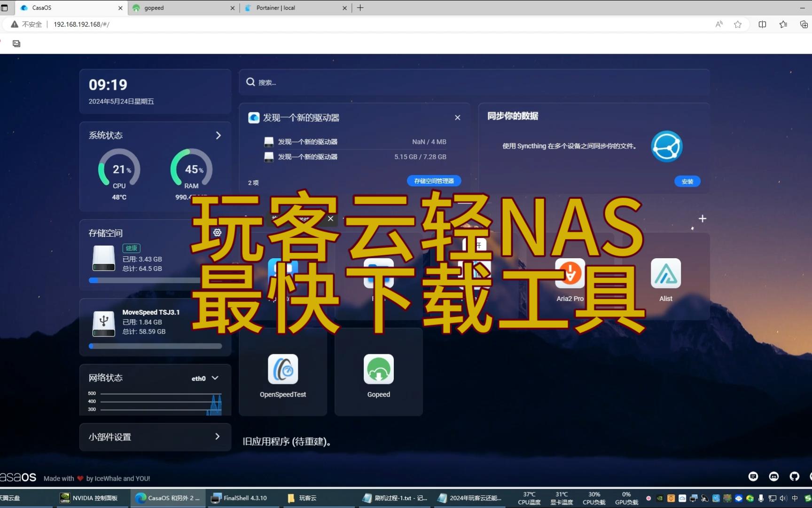Switch to the Portainer | local tab
The image size is (812, 508).
(295, 8)
